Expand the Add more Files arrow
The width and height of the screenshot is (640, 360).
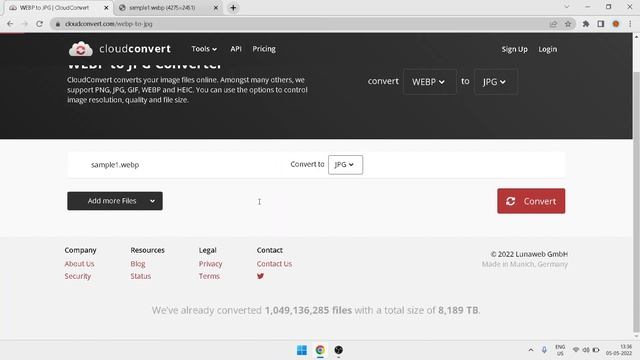coord(152,201)
